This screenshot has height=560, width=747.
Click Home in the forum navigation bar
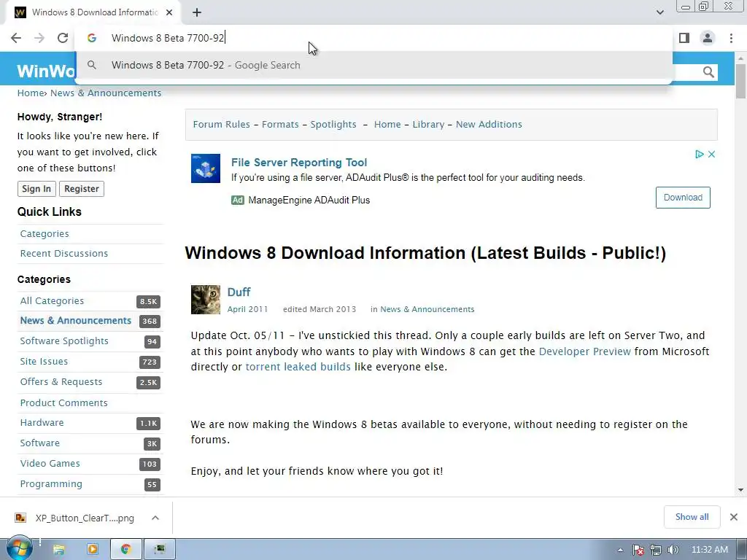pyautogui.click(x=387, y=124)
